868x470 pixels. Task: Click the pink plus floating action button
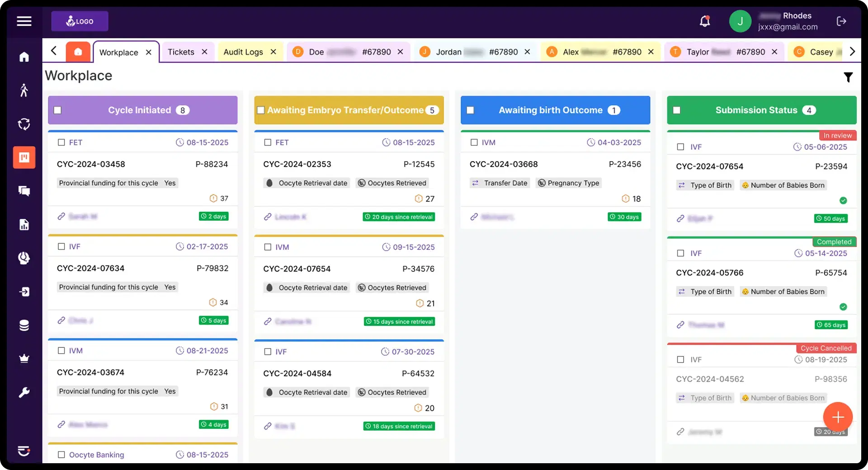point(838,417)
